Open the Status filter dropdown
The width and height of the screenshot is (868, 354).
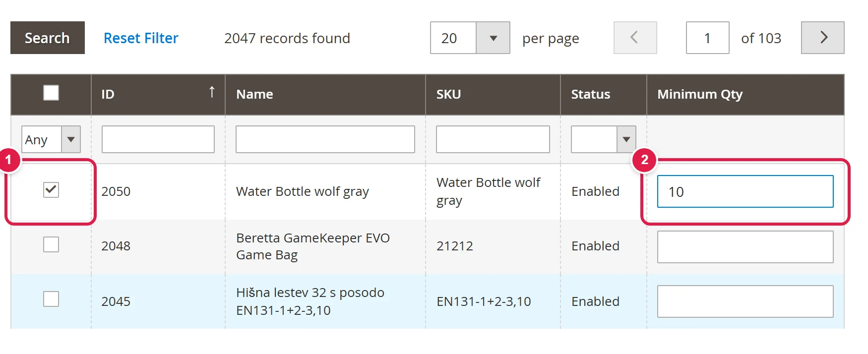coord(604,139)
